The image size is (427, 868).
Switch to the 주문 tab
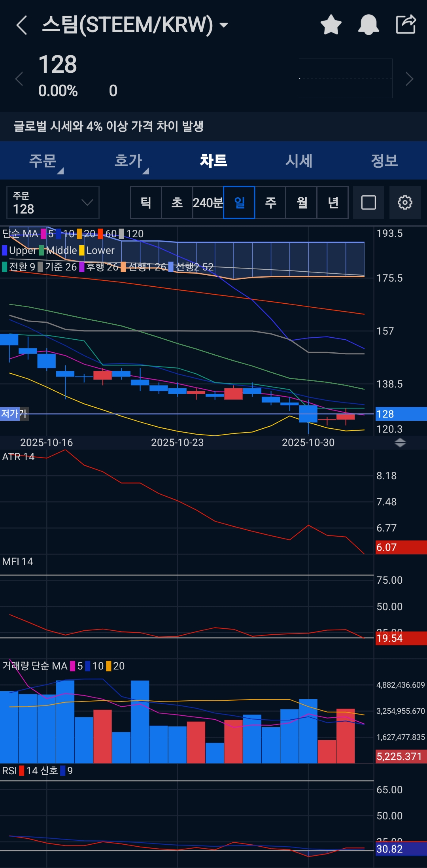[43, 161]
